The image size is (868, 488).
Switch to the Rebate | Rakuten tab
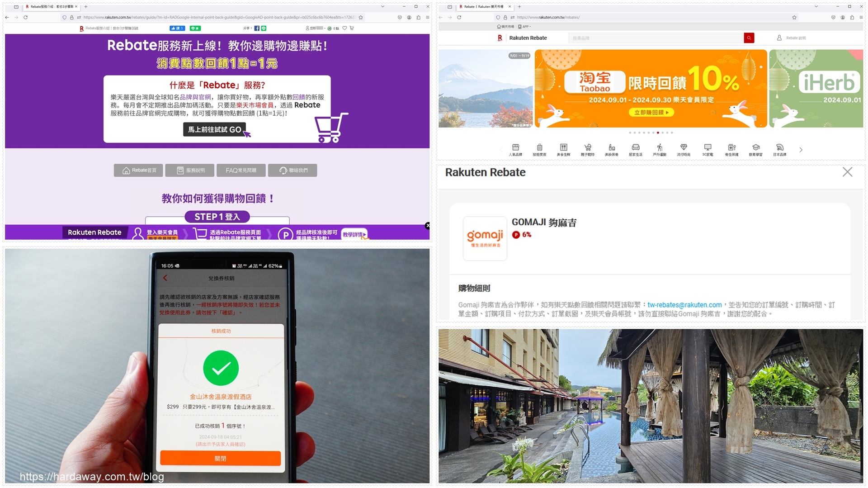485,6
